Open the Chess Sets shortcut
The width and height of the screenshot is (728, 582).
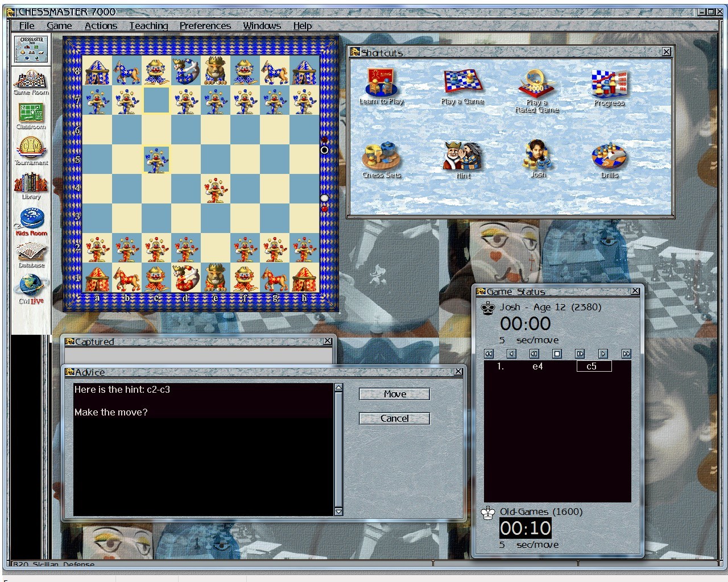pyautogui.click(x=381, y=160)
